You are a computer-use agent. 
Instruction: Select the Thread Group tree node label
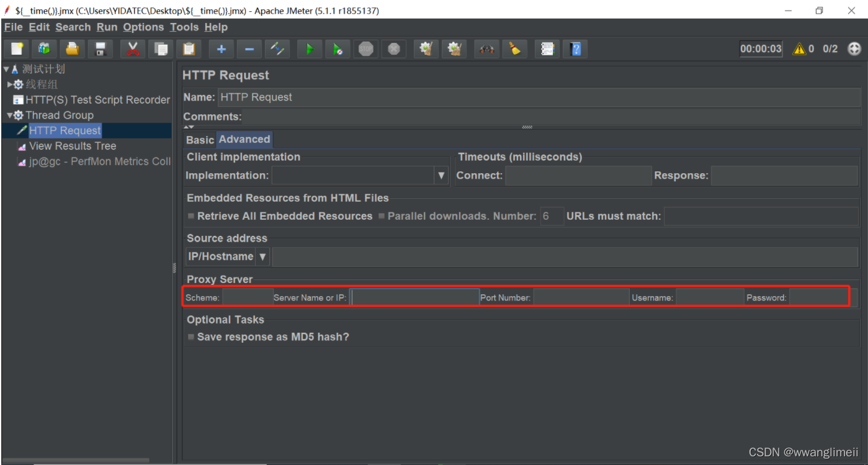60,115
